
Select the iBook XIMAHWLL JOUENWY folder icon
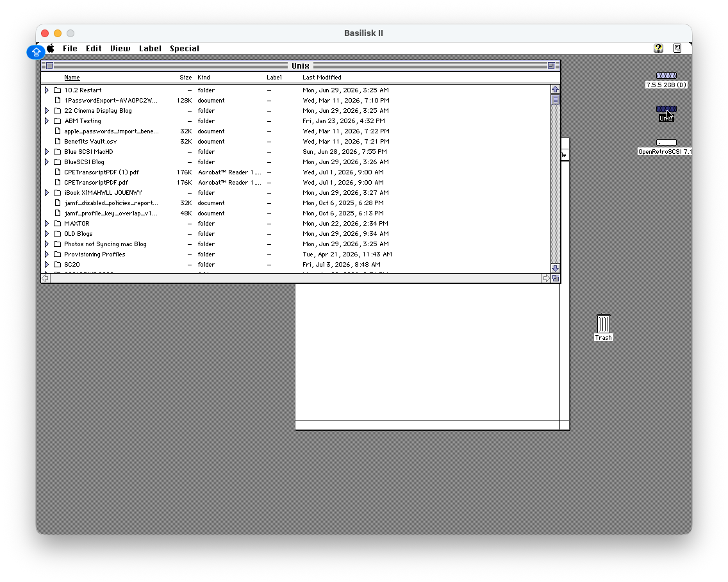tap(58, 193)
